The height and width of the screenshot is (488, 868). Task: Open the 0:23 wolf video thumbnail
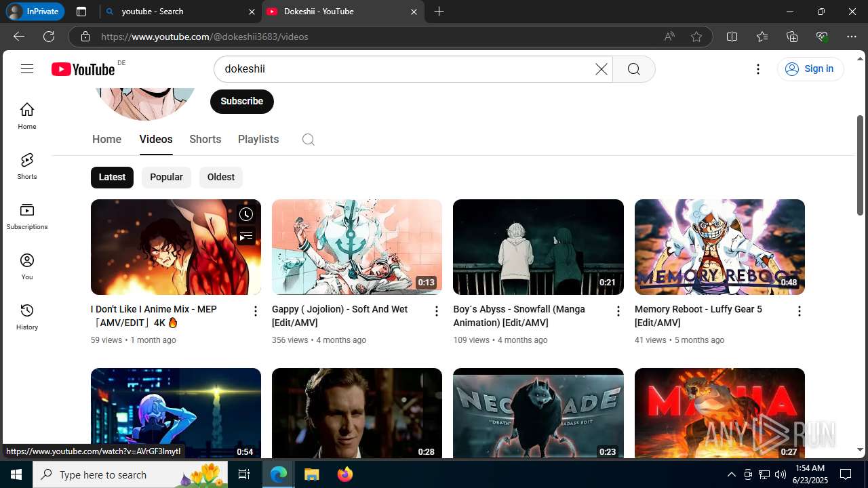coord(538,413)
